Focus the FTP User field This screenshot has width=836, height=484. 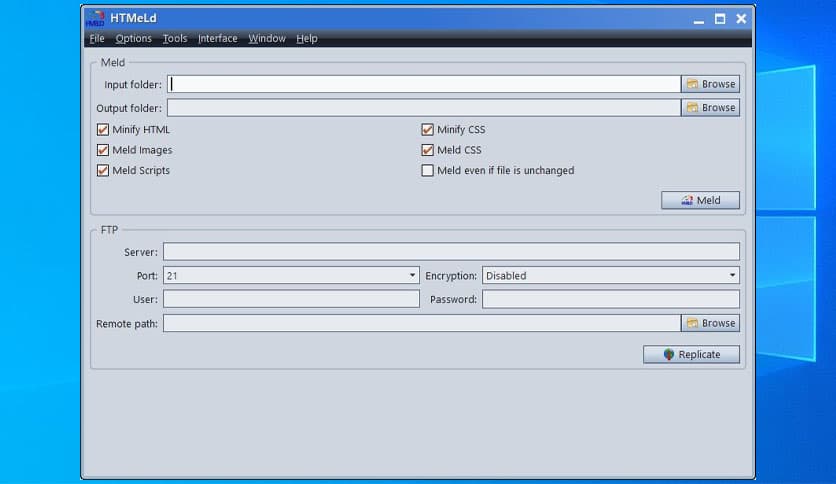(x=291, y=299)
